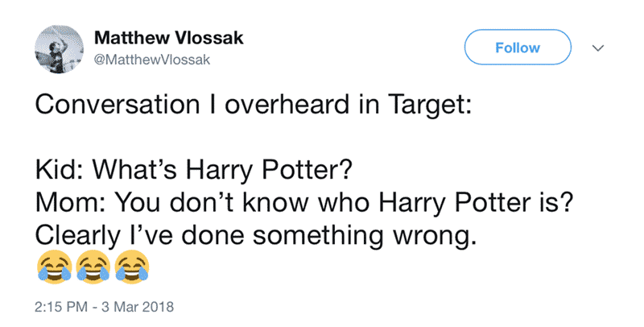Screen dimensions: 644x327
Task: Click the 'Kid: What's Harry Potter?' line
Action: point(194,170)
